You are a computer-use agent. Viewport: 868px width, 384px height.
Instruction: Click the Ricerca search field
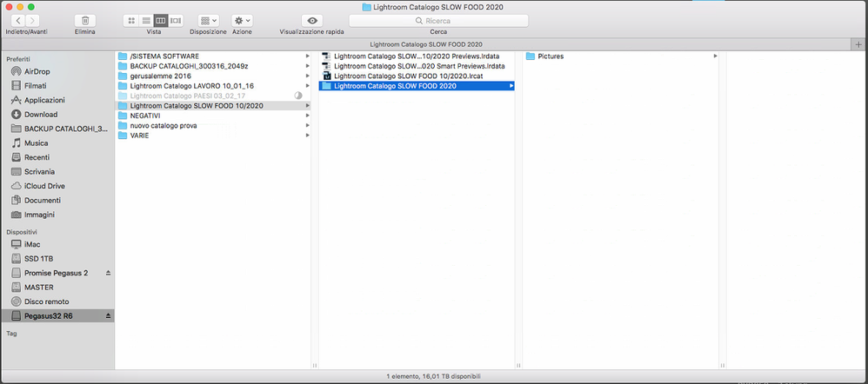tap(438, 21)
